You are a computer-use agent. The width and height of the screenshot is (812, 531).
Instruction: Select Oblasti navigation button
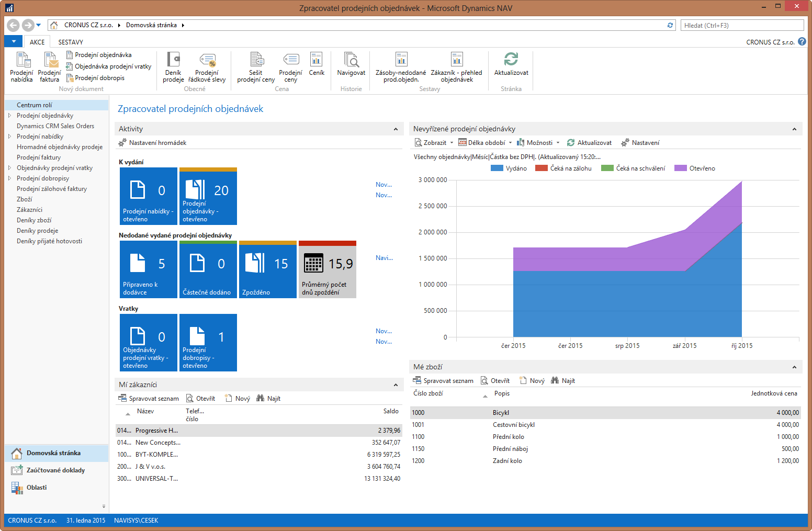tap(57, 488)
